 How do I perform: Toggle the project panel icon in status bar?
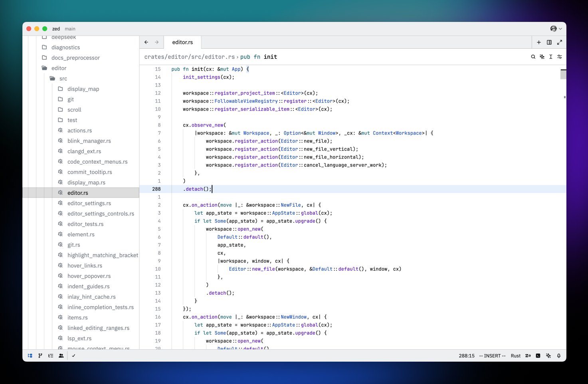(30, 356)
